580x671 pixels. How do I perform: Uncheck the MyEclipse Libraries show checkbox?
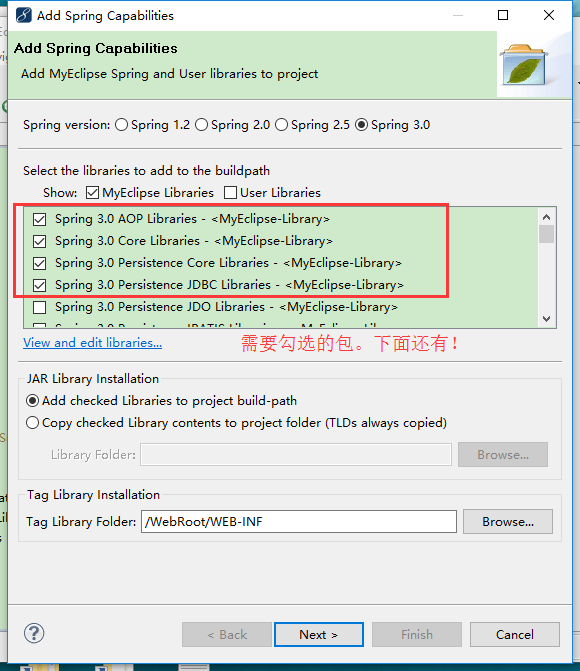pos(92,193)
